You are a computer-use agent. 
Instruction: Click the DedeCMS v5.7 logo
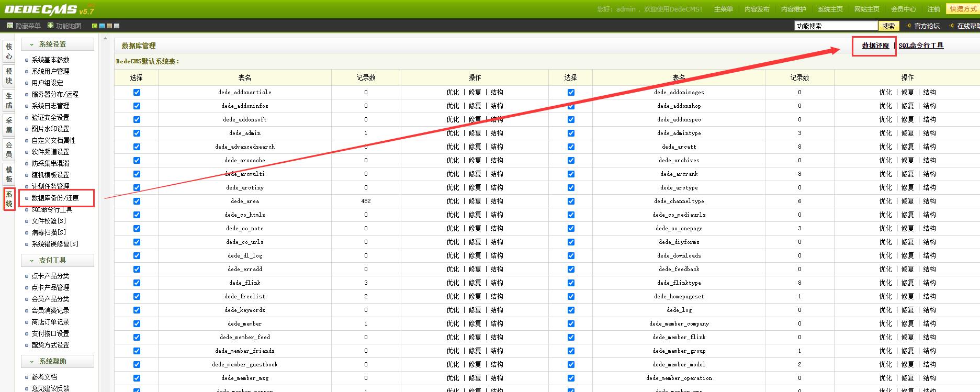(49, 9)
